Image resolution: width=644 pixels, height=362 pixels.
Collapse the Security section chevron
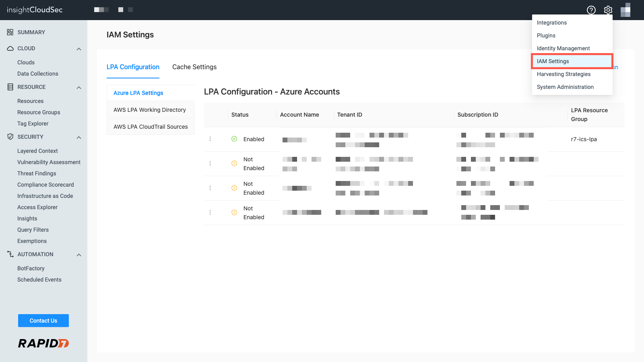point(79,138)
